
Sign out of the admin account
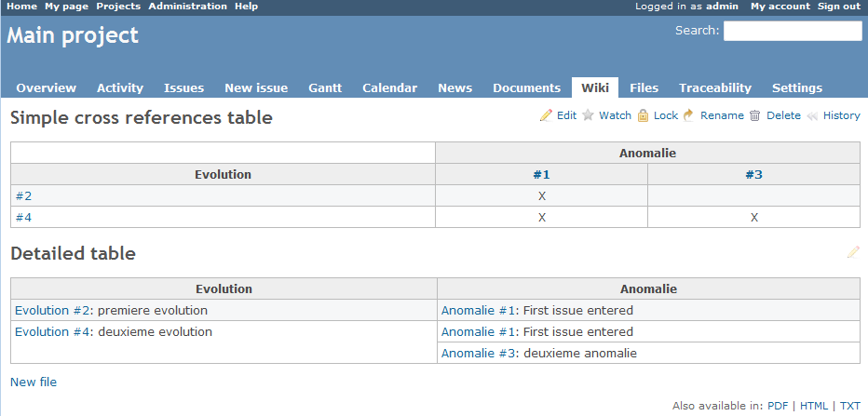pos(838,7)
